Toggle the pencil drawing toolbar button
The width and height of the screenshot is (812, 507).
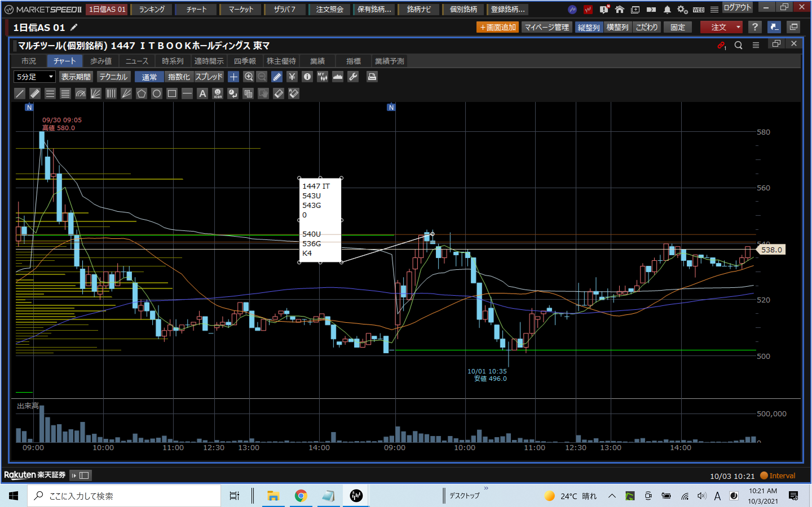coord(277,77)
